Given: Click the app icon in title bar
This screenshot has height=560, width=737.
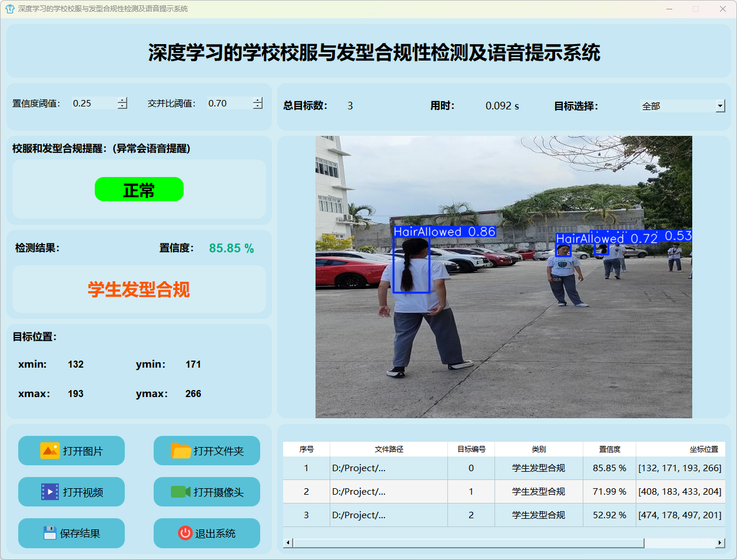Looking at the screenshot, I should tap(9, 9).
